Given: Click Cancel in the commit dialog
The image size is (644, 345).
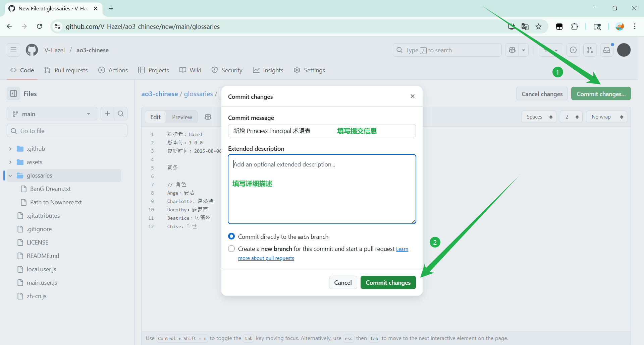Looking at the screenshot, I should [x=343, y=282].
